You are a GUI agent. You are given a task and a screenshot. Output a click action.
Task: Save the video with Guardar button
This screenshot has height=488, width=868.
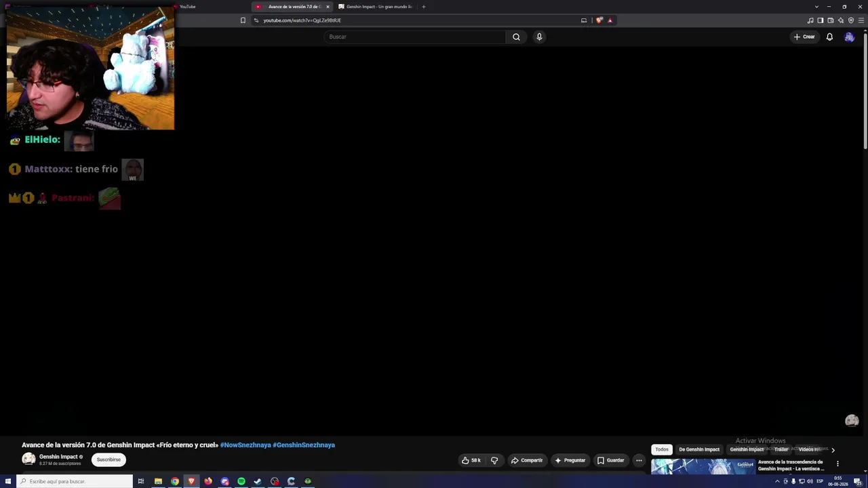tap(610, 460)
